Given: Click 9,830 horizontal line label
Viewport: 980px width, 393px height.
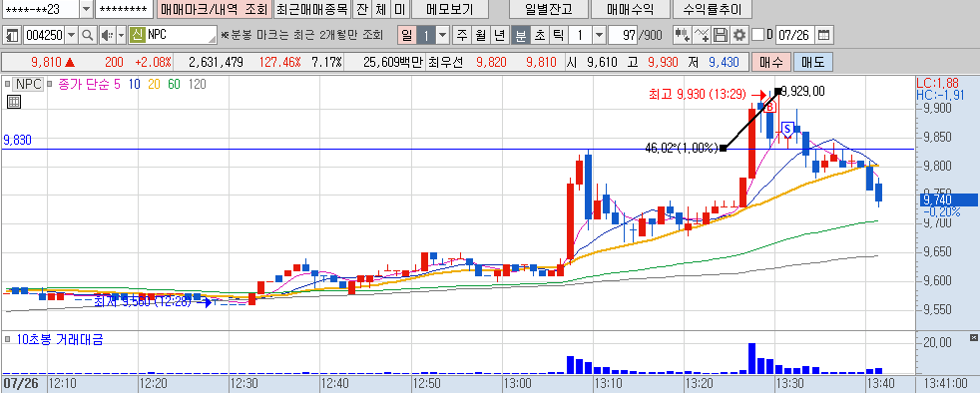Looking at the screenshot, I should [x=17, y=140].
